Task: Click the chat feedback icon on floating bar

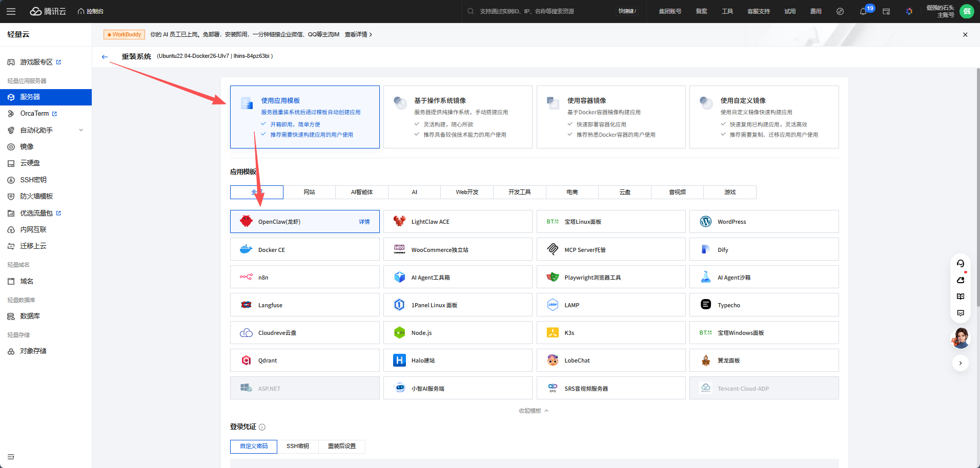Action: pyautogui.click(x=961, y=313)
